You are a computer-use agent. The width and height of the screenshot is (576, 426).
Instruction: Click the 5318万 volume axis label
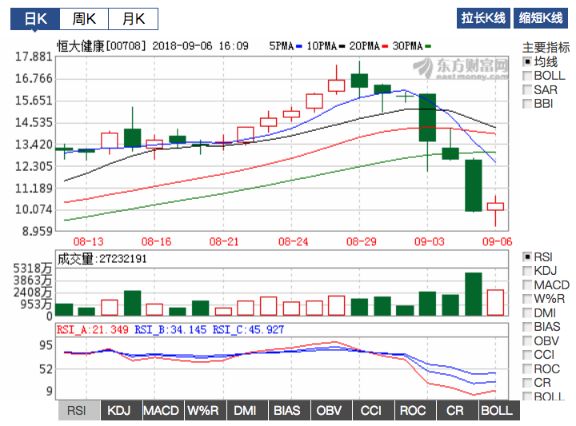point(32,268)
